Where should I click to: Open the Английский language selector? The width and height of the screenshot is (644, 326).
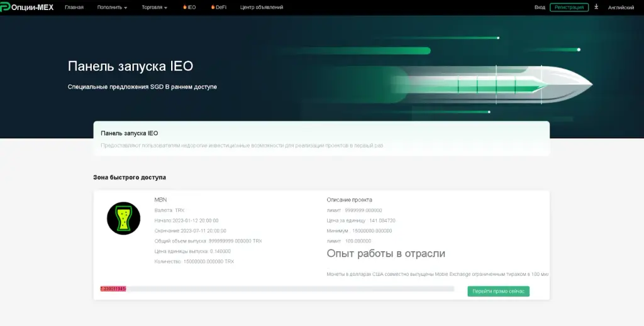[621, 8]
